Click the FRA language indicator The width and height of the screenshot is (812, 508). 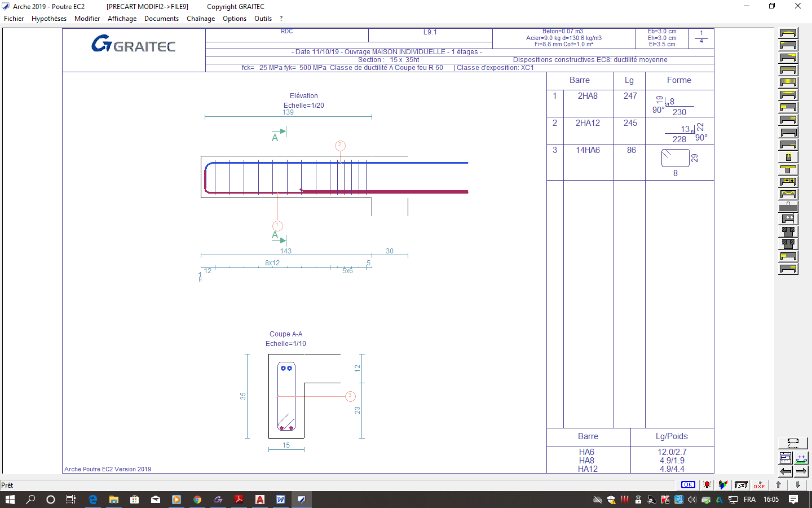point(749,500)
